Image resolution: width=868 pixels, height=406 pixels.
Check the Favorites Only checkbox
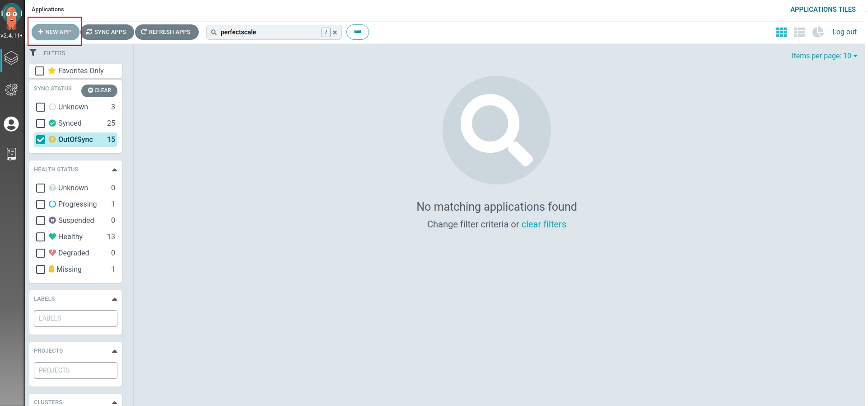[40, 71]
